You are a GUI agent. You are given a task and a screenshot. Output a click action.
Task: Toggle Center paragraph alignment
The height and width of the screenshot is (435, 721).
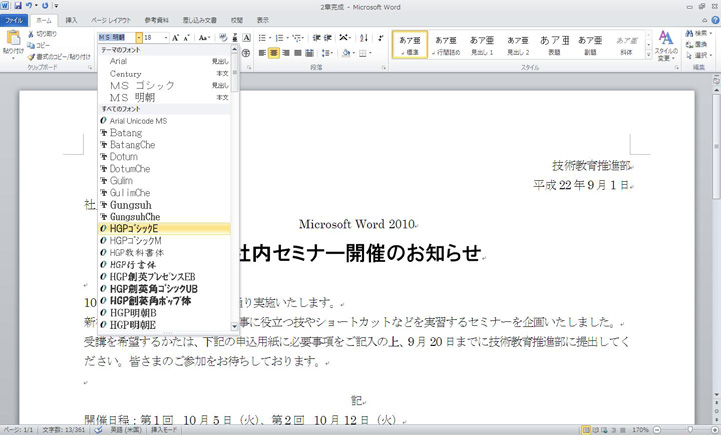(x=274, y=53)
